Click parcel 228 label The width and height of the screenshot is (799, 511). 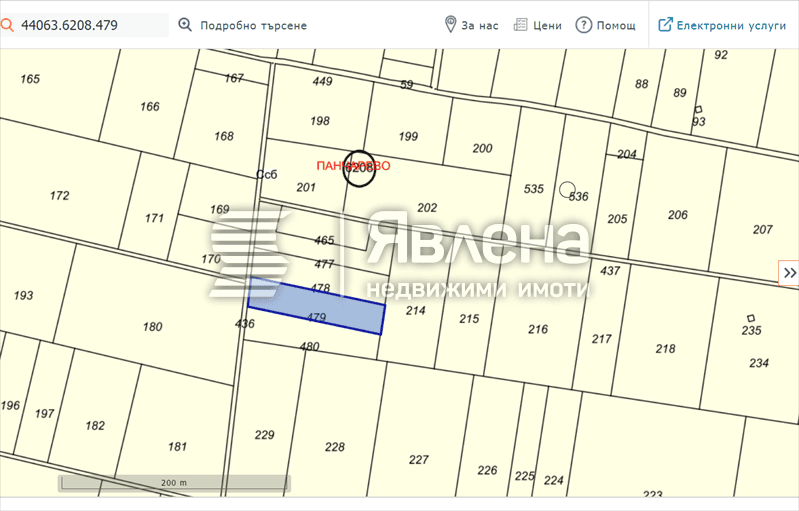(335, 447)
